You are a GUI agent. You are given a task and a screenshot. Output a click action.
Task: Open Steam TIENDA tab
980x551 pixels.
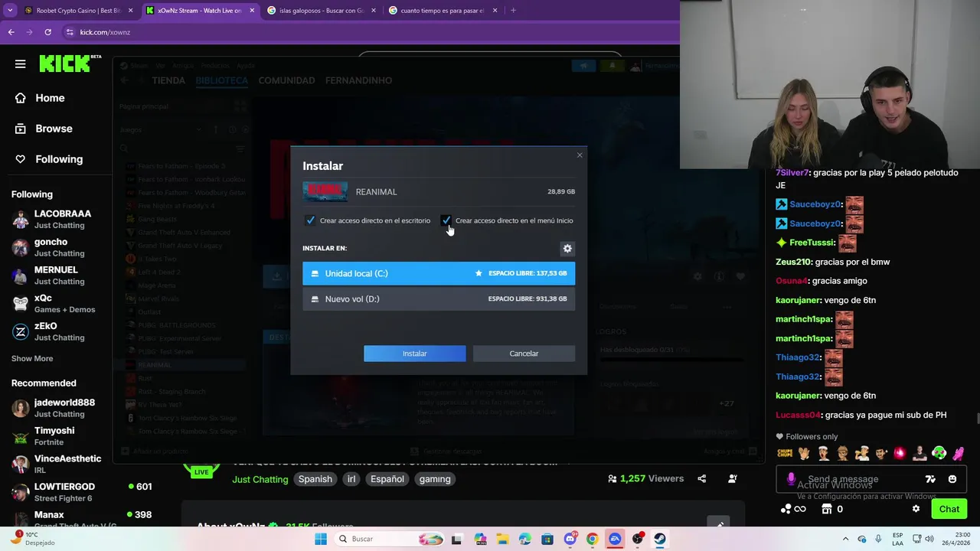tap(168, 80)
